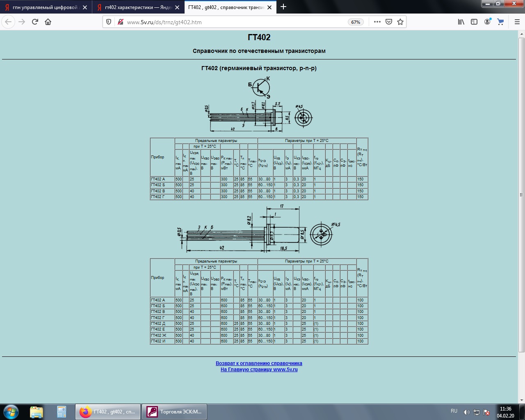Viewport: 525px width, 420px height.
Task: Switch to Firefox ГТ402 taskbar window
Action: [108, 412]
